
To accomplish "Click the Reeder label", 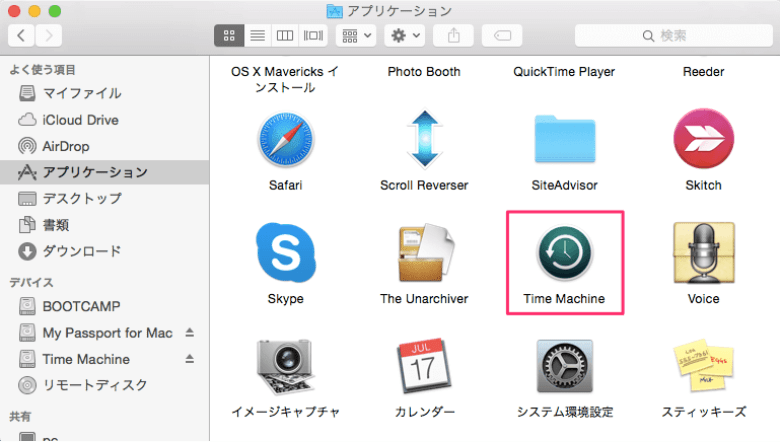I will [x=703, y=72].
